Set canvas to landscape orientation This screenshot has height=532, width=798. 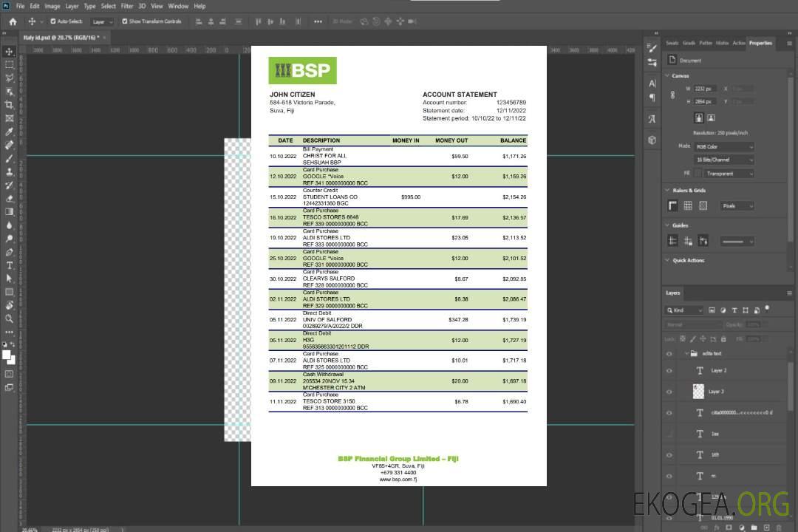click(711, 117)
